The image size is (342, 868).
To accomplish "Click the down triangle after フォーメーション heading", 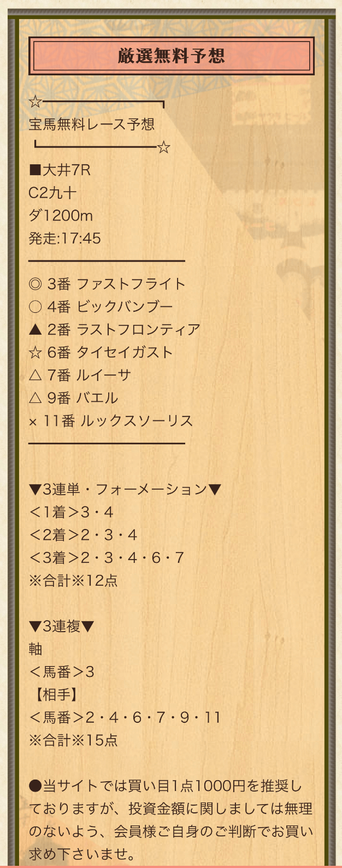I will point(215,490).
